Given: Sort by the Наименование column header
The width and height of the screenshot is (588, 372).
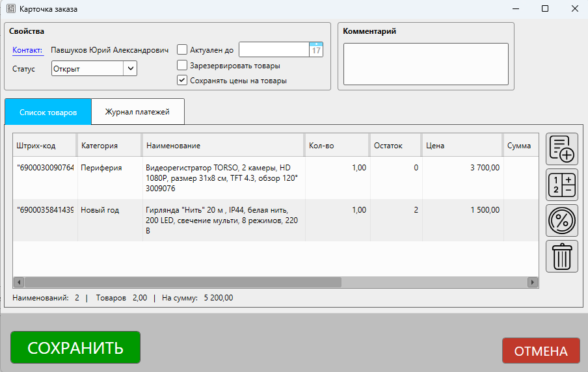Looking at the screenshot, I should pyautogui.click(x=223, y=146).
